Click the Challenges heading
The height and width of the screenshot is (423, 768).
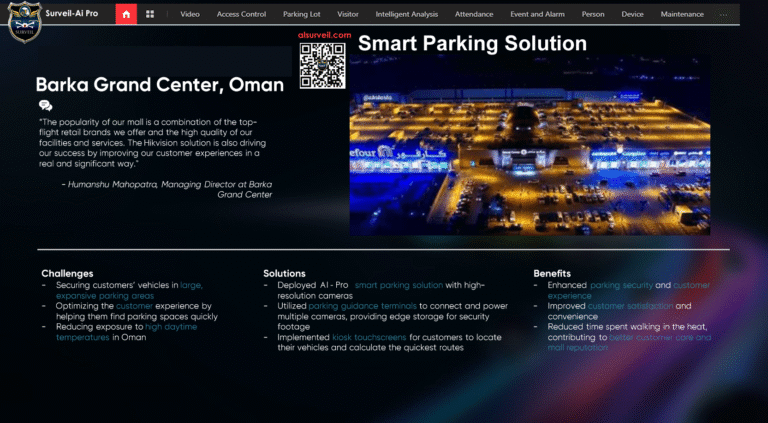(x=67, y=273)
